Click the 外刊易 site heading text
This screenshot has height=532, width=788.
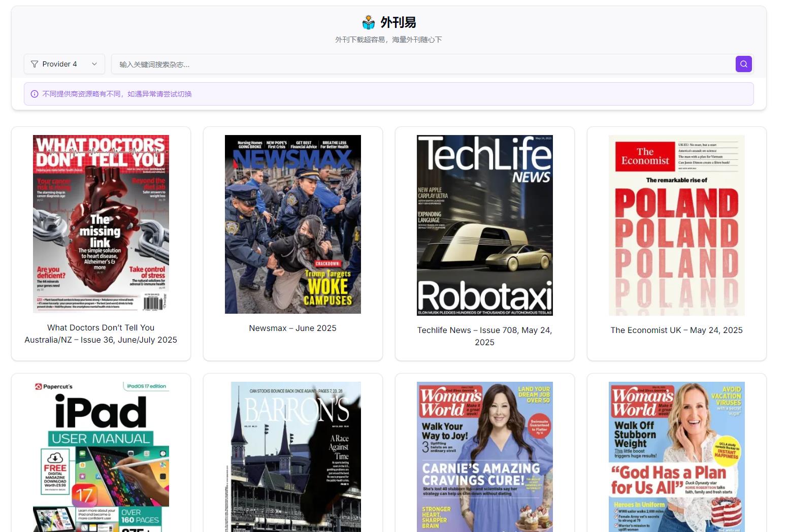point(398,22)
